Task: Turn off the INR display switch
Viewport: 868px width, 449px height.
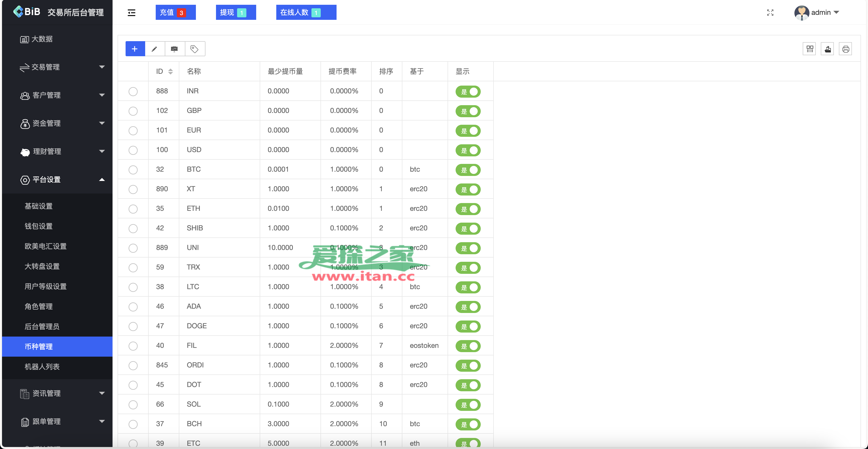Action: (x=468, y=91)
